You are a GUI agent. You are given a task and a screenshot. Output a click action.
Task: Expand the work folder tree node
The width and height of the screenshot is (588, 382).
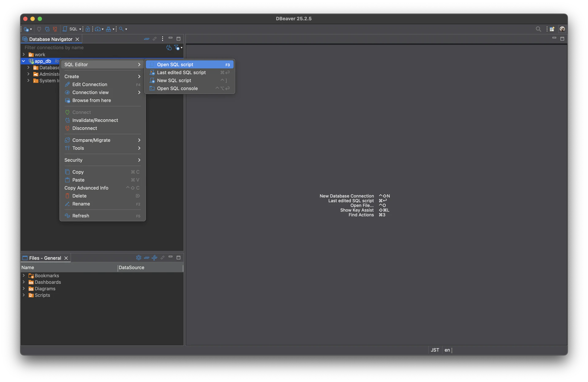coord(24,54)
